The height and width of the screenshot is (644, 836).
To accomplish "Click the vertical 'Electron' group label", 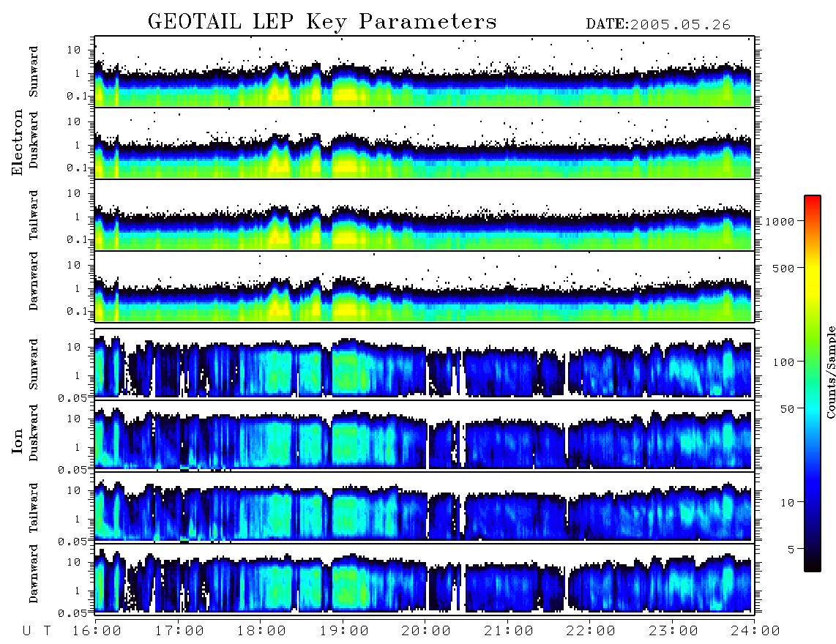I will point(18,143).
